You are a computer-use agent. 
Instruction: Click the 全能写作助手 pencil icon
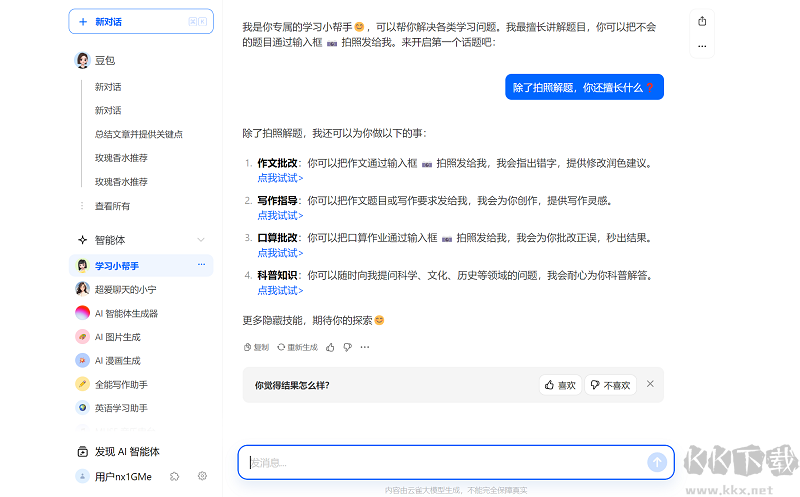[x=82, y=384]
